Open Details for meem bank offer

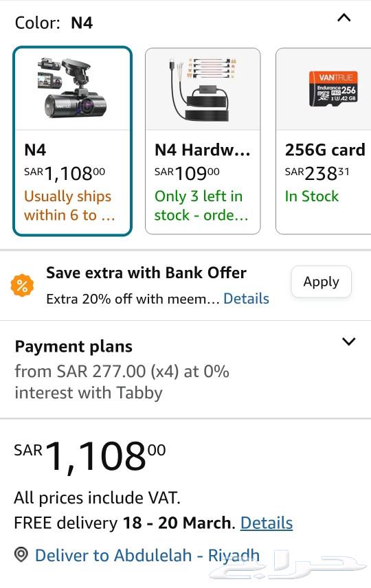coord(246,299)
